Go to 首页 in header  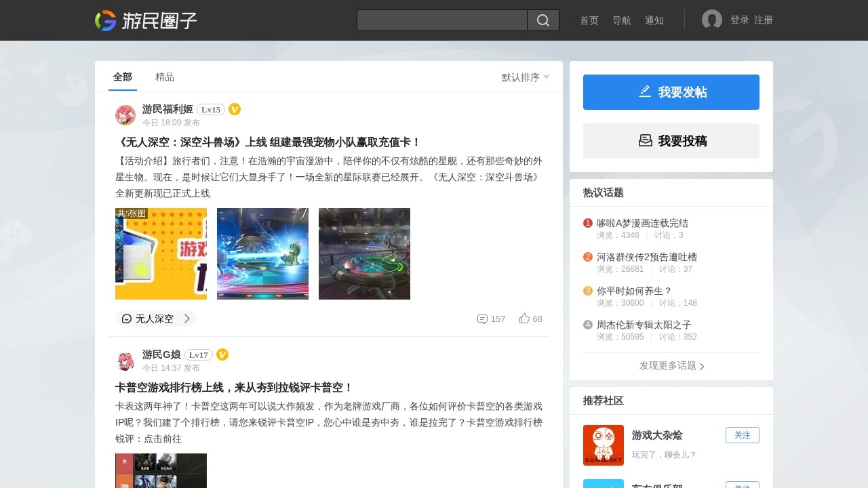(x=589, y=20)
